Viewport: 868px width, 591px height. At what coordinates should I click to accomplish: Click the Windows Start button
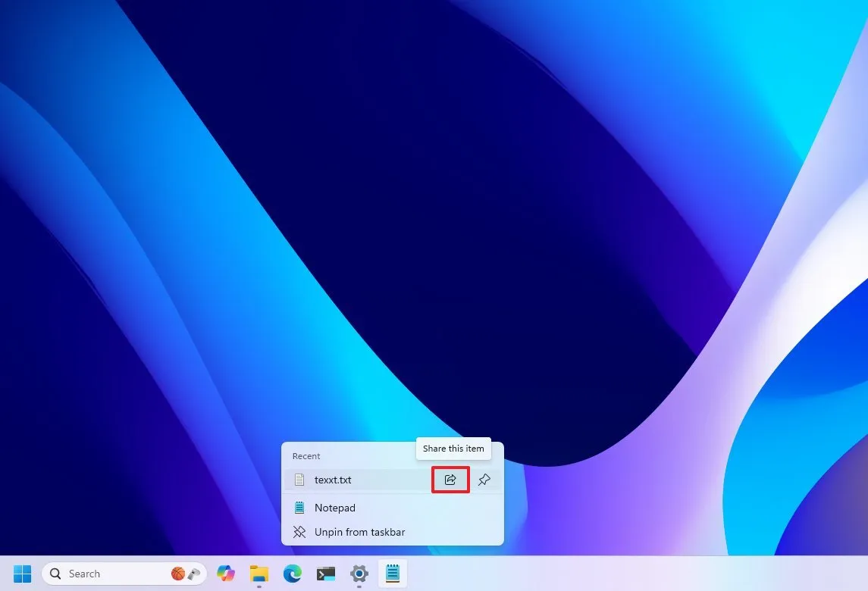click(22, 573)
